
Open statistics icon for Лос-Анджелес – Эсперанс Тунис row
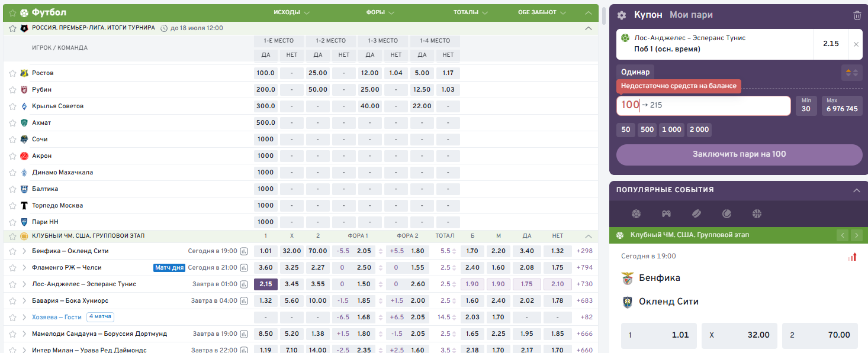point(244,284)
